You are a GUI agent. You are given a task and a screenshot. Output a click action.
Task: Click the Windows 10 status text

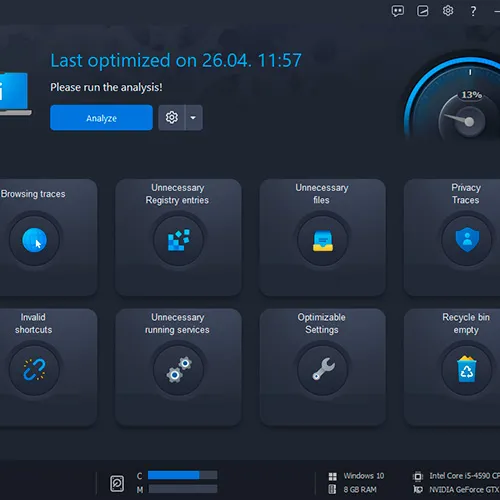tap(364, 476)
